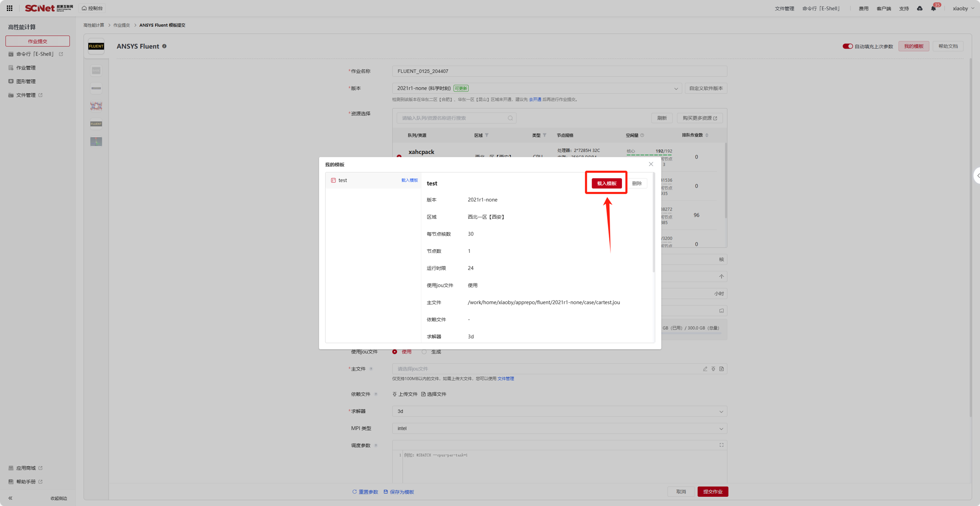Click the notification bell icon

933,8
